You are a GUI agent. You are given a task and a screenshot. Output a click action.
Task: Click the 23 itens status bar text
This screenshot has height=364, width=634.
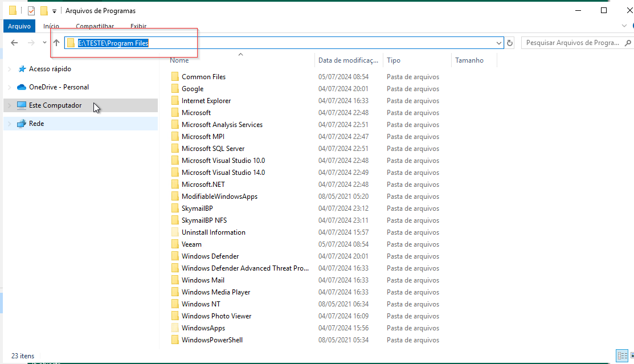23,356
